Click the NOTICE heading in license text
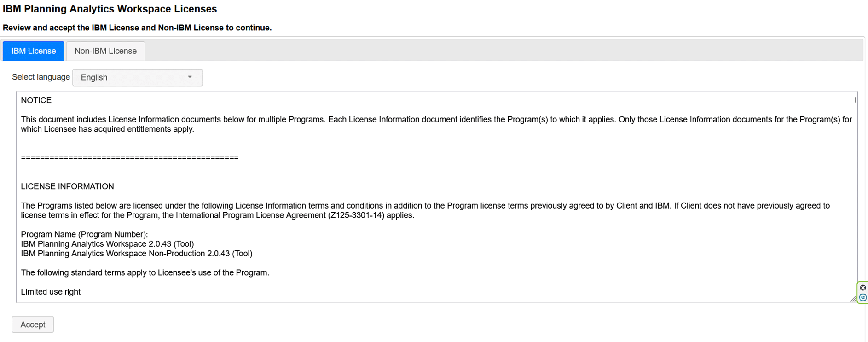868x342 pixels. point(36,100)
